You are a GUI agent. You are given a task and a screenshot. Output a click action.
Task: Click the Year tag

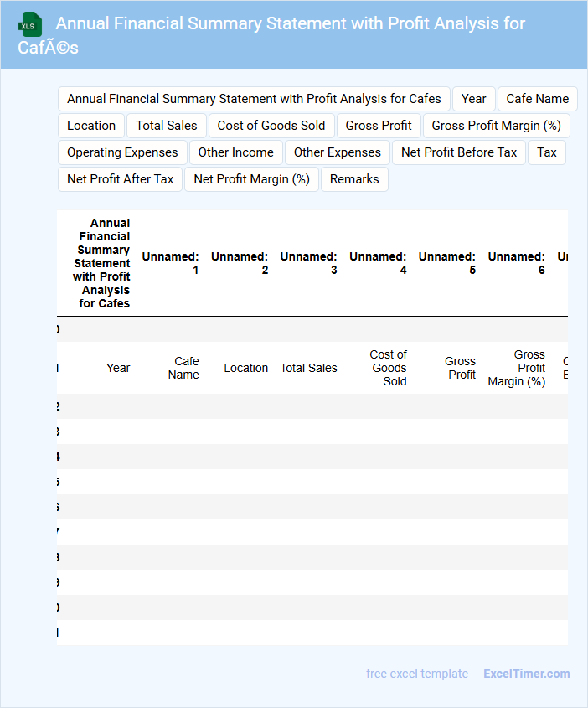[x=474, y=99]
